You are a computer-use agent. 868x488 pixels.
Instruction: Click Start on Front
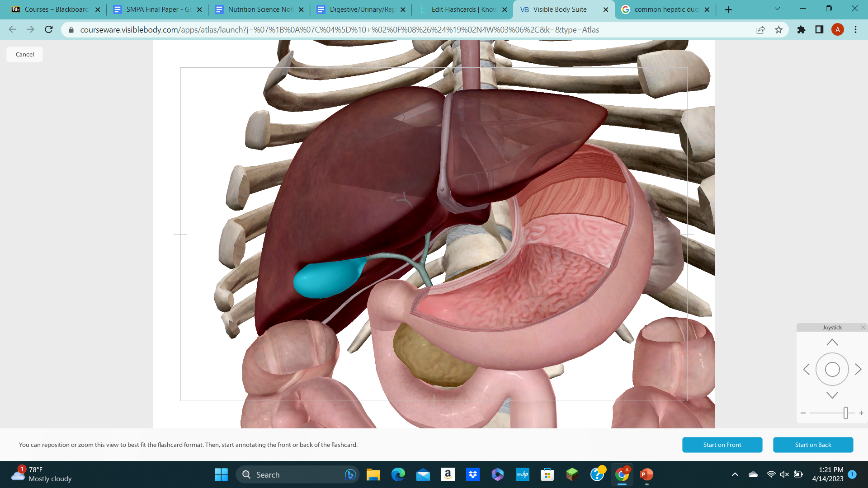pyautogui.click(x=722, y=445)
